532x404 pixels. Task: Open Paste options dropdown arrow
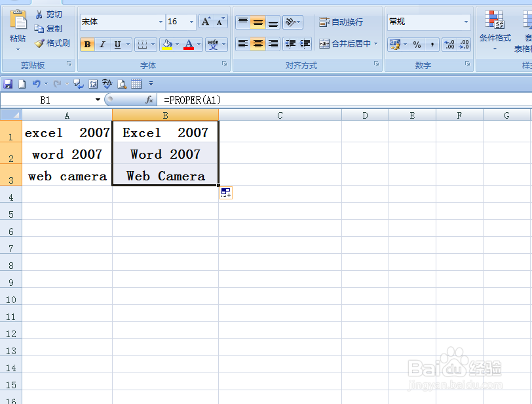click(18, 50)
